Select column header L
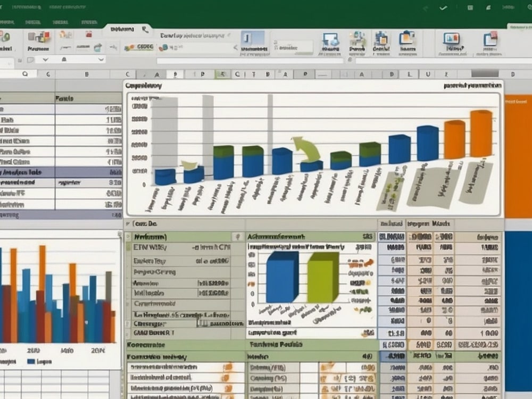Image resolution: width=532 pixels, height=399 pixels. [x=410, y=74]
